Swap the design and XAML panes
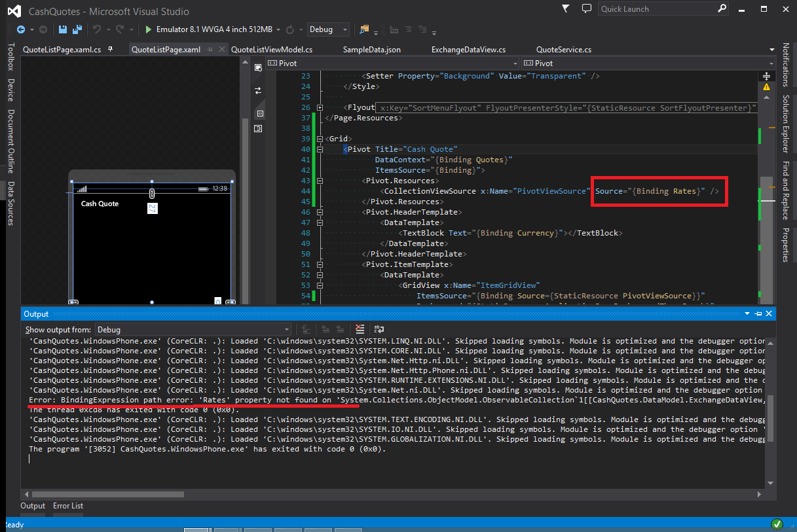Screen dimensions: 797x532 pyautogui.click(x=258, y=90)
